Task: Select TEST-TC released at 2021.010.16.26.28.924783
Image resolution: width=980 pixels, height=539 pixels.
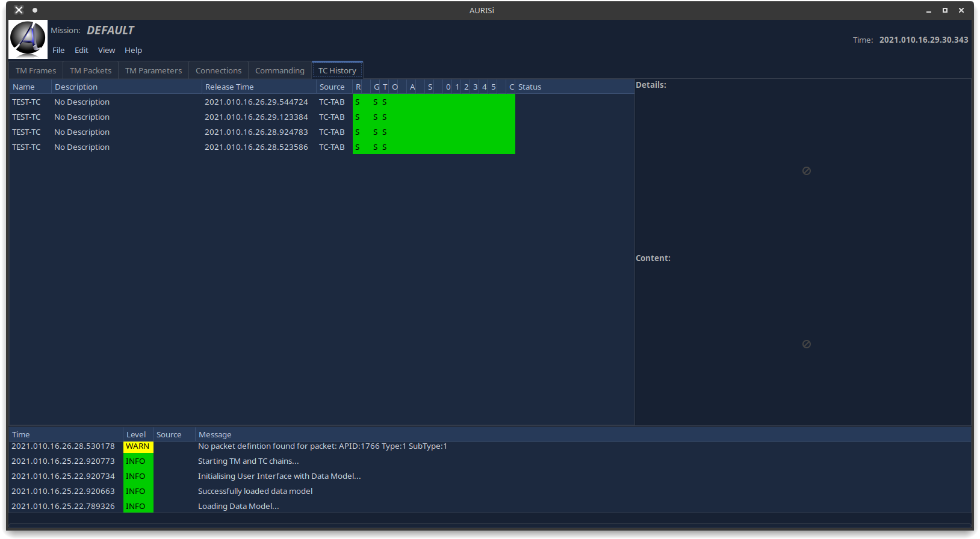Action: pos(322,132)
